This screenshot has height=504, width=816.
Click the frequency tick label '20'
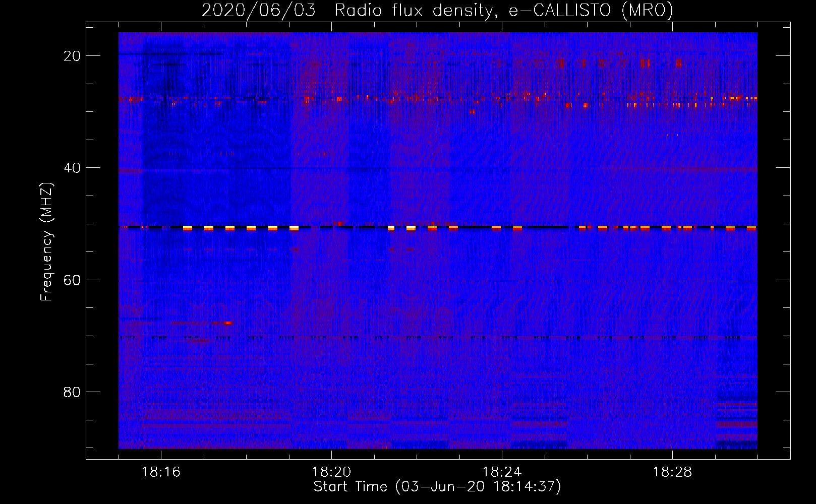pyautogui.click(x=72, y=56)
